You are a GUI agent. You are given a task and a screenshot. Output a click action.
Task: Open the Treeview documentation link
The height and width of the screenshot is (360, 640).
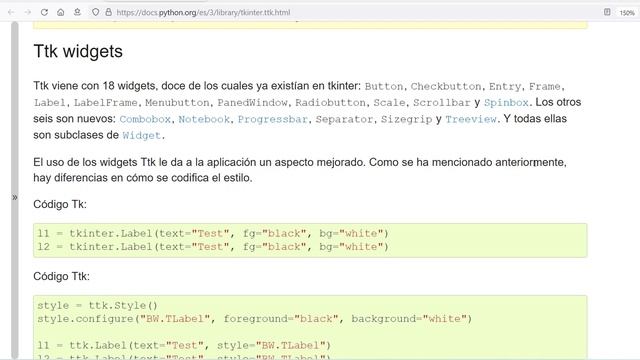[471, 119]
